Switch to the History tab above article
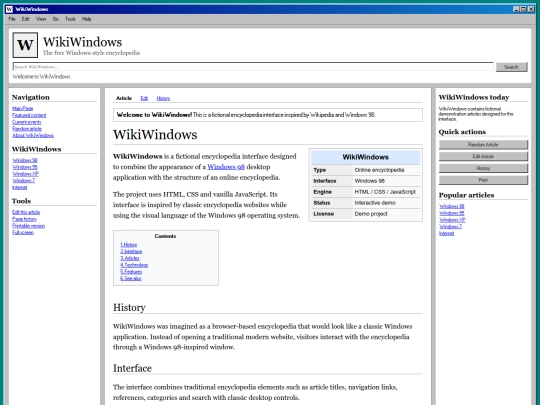 pos(163,98)
